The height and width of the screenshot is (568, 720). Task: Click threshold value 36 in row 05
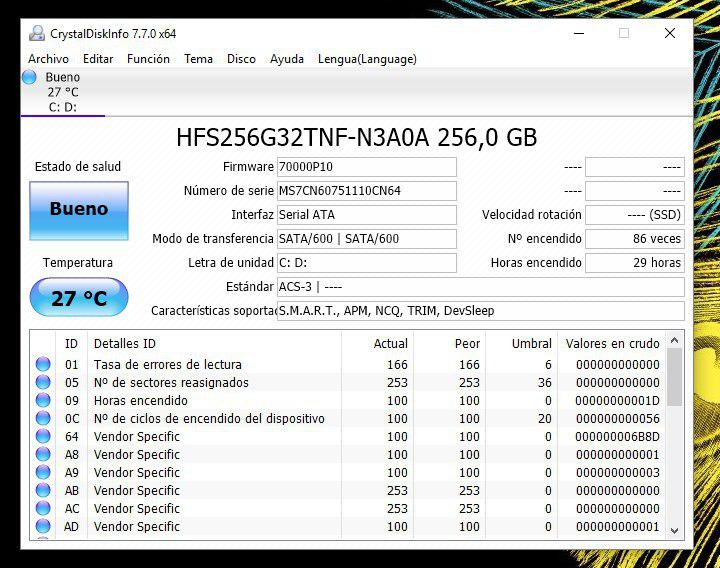[x=545, y=382]
